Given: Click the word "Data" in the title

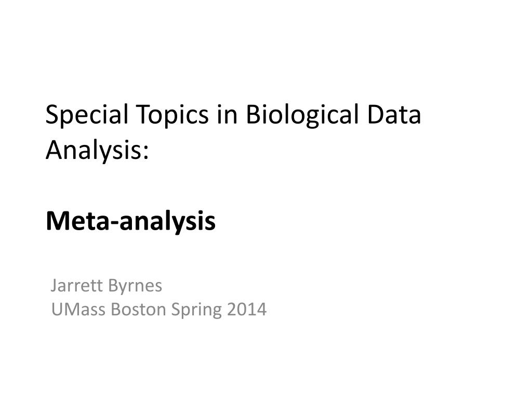Looking at the screenshot, I should 394,114.
